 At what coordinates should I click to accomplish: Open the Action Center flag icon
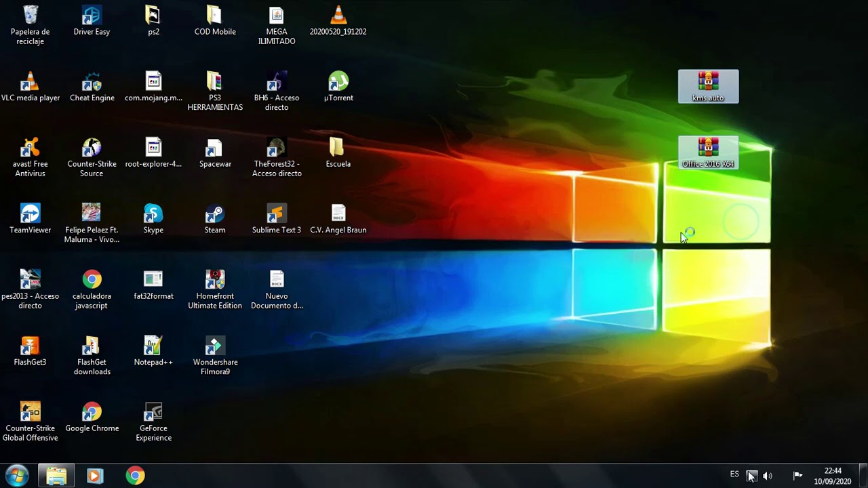(797, 475)
